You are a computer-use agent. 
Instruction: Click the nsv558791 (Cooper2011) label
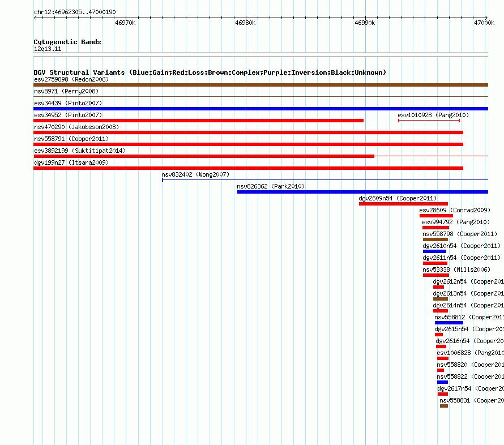(71, 139)
